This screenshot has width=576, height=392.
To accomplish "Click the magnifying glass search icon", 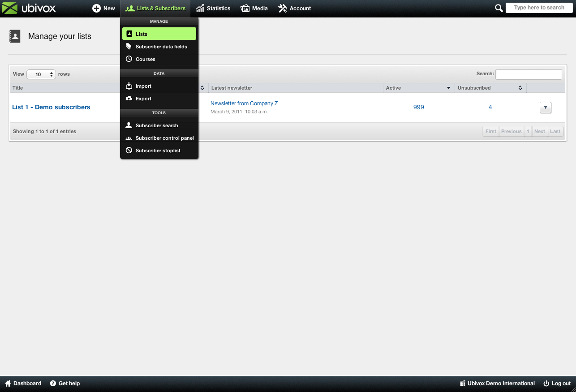I will [x=499, y=8].
